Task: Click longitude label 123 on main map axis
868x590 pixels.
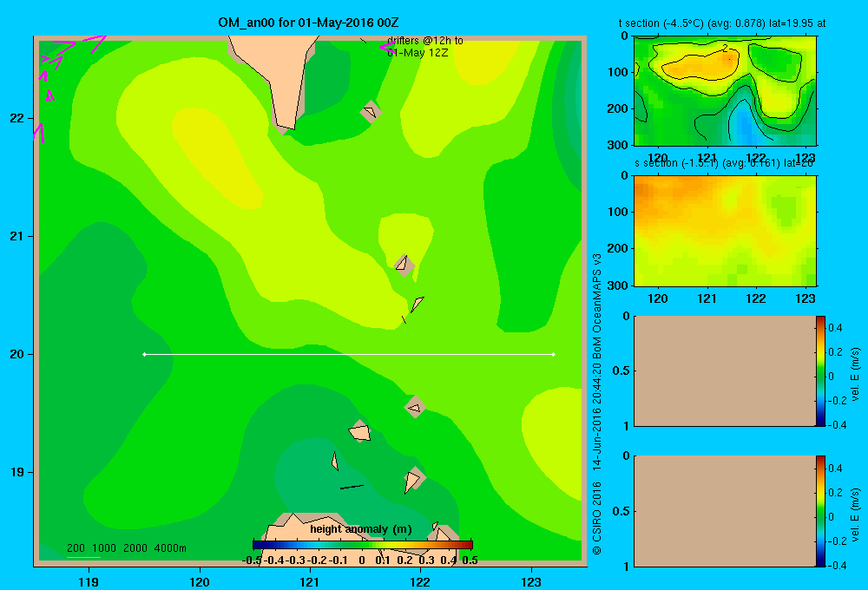Action: pyautogui.click(x=531, y=581)
